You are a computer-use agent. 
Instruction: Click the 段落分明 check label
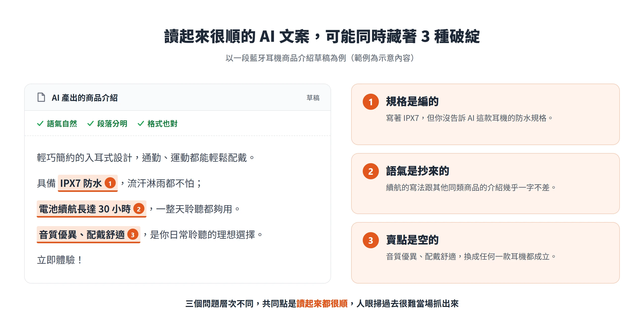[112, 124]
